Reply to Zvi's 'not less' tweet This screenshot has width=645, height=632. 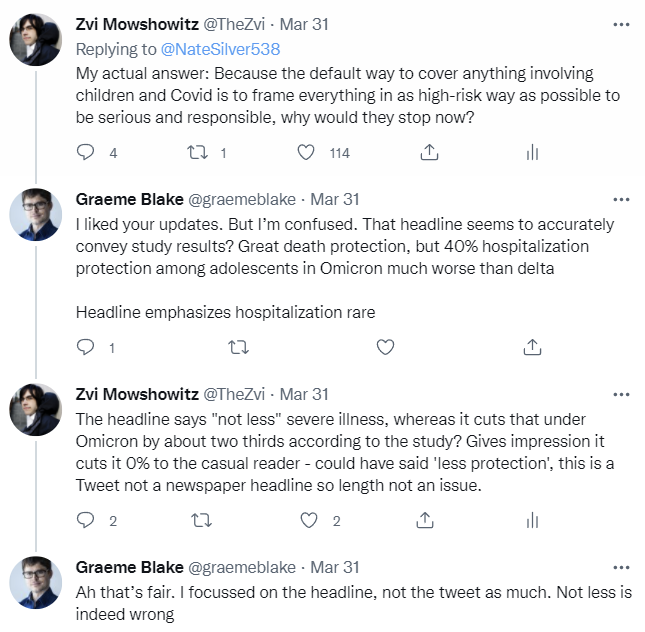point(86,519)
